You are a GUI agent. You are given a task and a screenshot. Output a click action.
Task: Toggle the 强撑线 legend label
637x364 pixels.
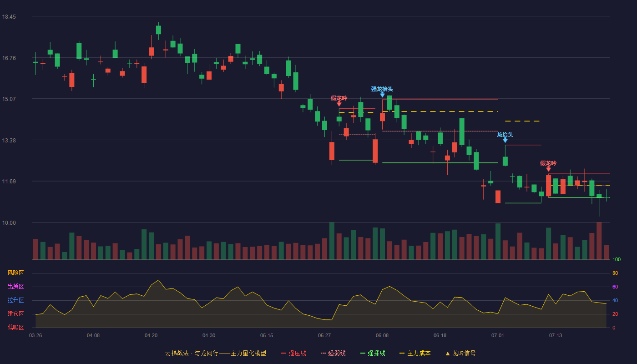tap(376, 353)
